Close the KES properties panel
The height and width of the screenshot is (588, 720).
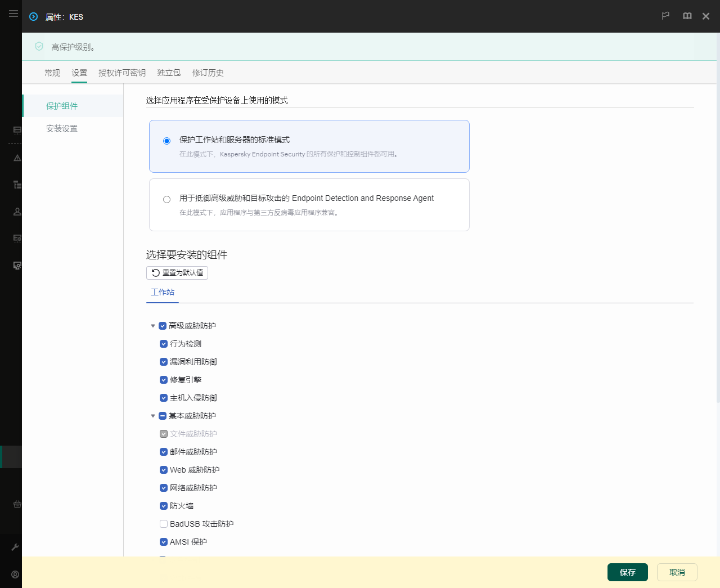click(x=706, y=16)
